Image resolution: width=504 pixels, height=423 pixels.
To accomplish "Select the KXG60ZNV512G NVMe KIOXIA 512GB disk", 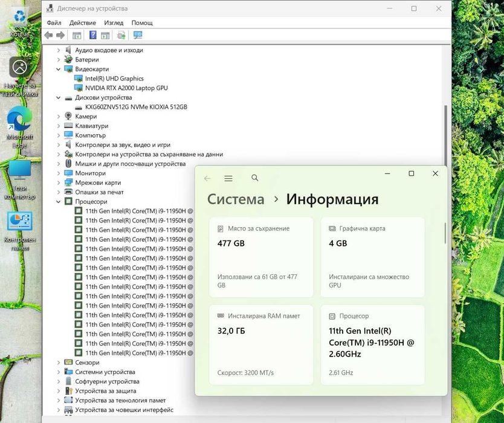I will click(136, 107).
